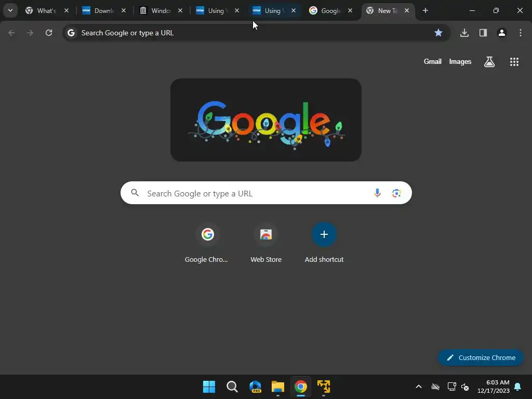
Task: Open the Downloads icon in toolbar
Action: [x=464, y=33]
